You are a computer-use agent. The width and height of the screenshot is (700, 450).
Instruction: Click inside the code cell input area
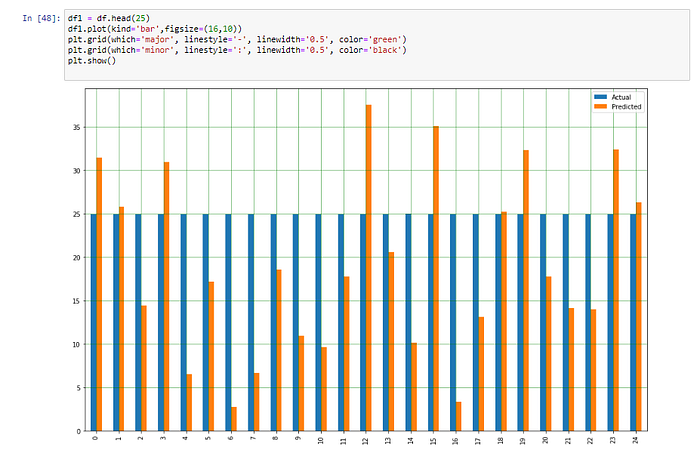click(377, 45)
